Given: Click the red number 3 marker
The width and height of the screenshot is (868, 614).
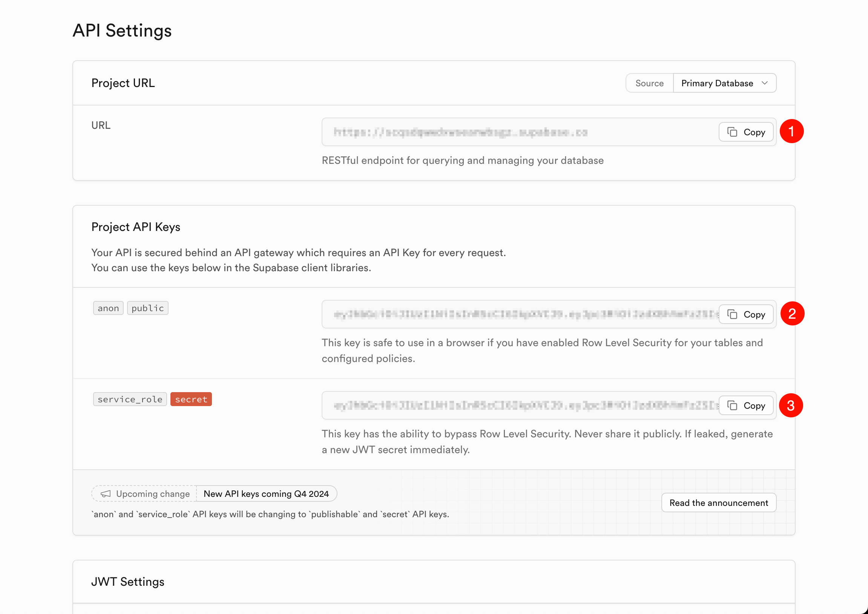Looking at the screenshot, I should coord(791,405).
